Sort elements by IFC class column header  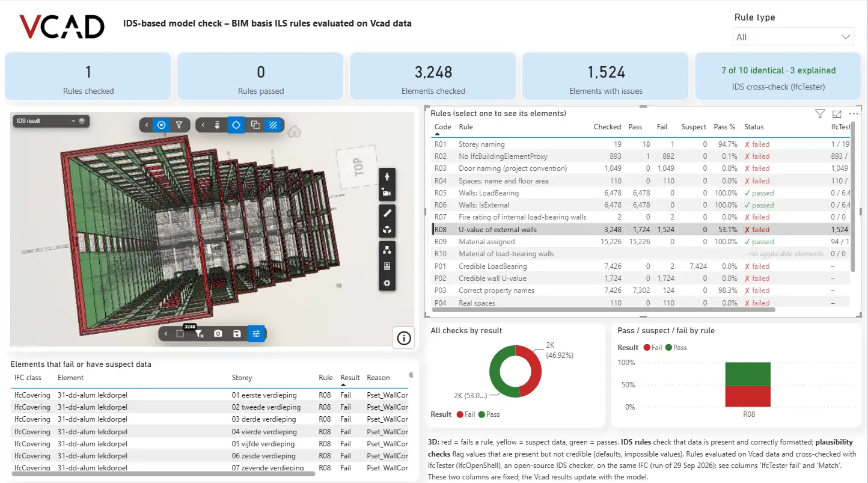tap(28, 378)
